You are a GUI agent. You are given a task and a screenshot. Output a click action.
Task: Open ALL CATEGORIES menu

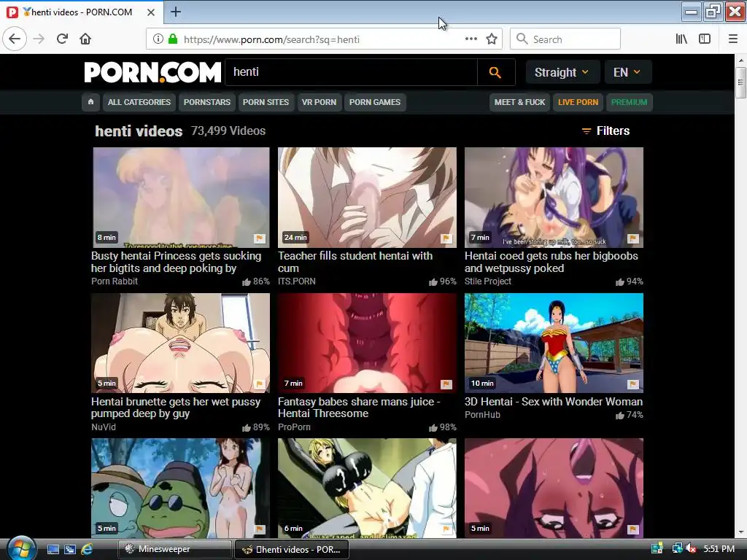[x=139, y=102]
